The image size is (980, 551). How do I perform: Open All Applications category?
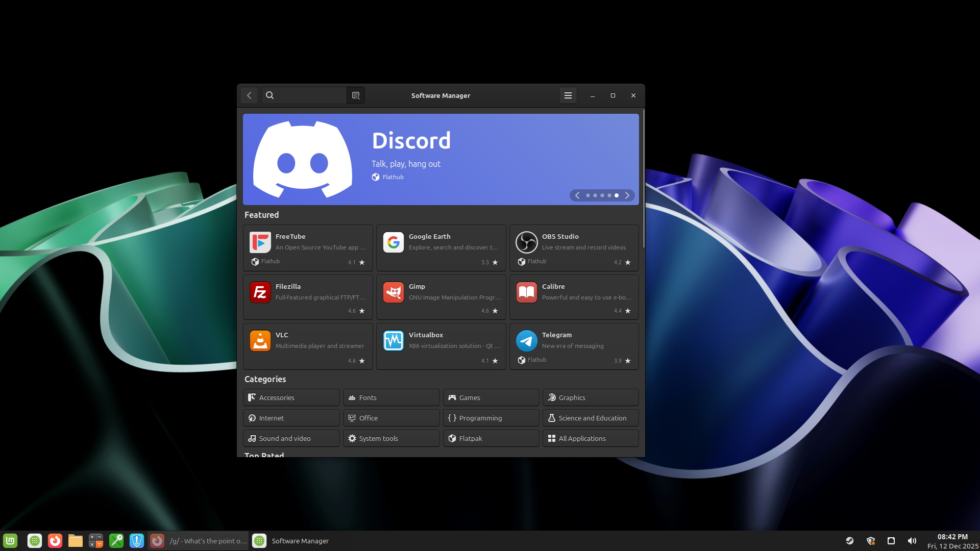point(590,438)
